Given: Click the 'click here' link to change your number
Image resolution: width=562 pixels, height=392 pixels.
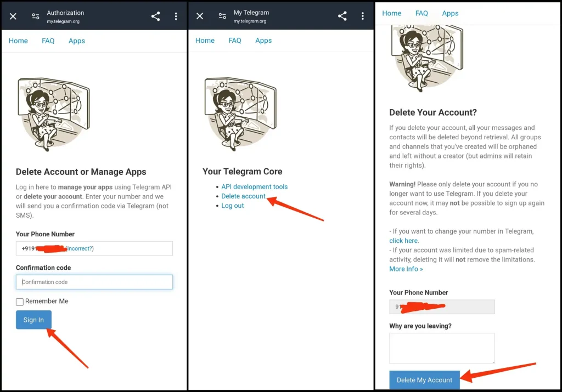Looking at the screenshot, I should [x=403, y=240].
